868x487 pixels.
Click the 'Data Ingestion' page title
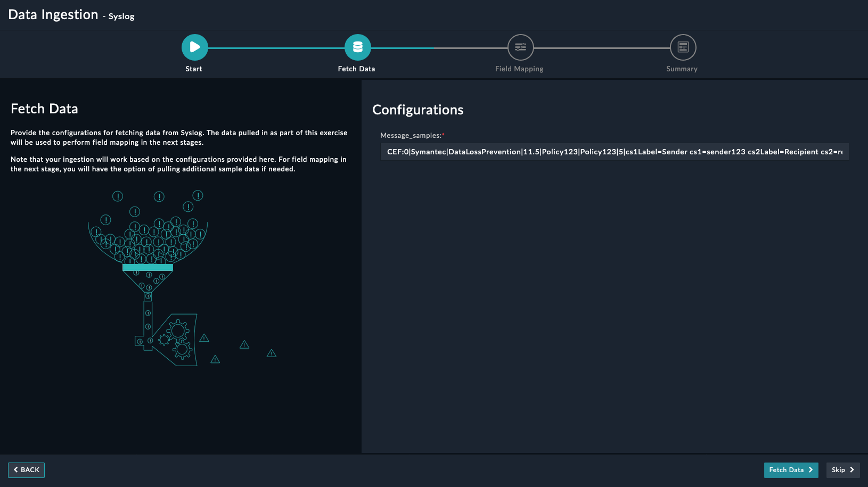coord(53,15)
